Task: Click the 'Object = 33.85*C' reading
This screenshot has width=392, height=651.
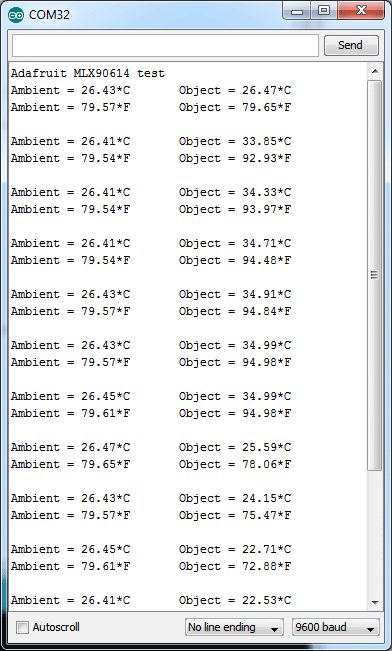Action: pyautogui.click(x=235, y=142)
